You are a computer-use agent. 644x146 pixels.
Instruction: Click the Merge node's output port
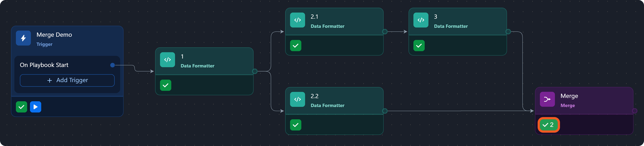[634, 111]
